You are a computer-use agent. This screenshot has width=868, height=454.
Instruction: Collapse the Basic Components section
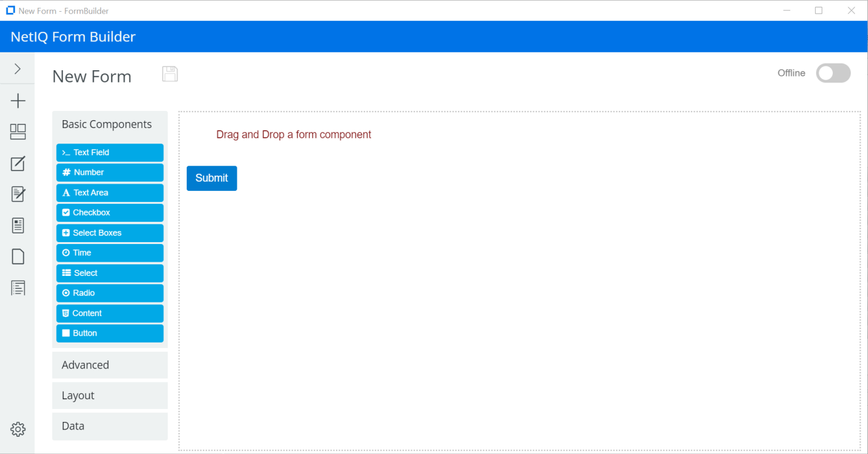click(x=110, y=124)
